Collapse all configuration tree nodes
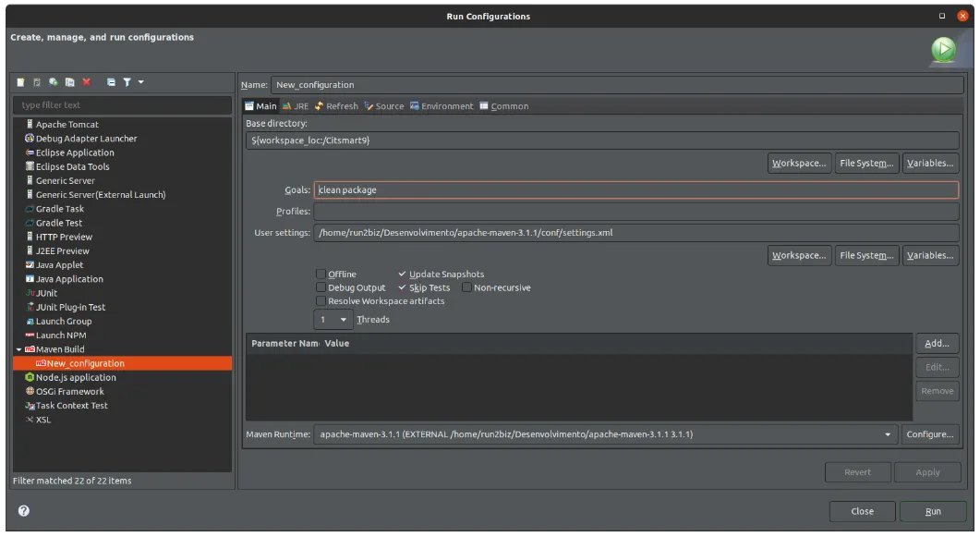980x537 pixels. point(111,82)
